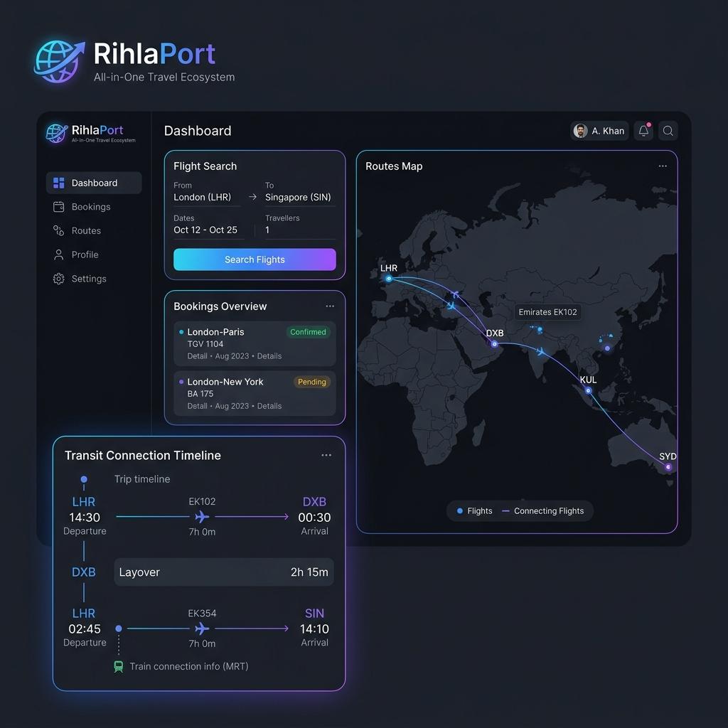Select the KUL airport marker on map

[x=588, y=390]
